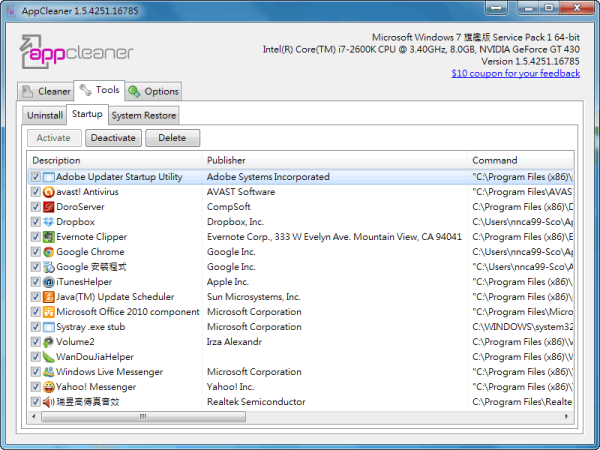Image resolution: width=600 pixels, height=450 pixels.
Task: Toggle the Systray .exe stub checkbox
Action: [36, 327]
